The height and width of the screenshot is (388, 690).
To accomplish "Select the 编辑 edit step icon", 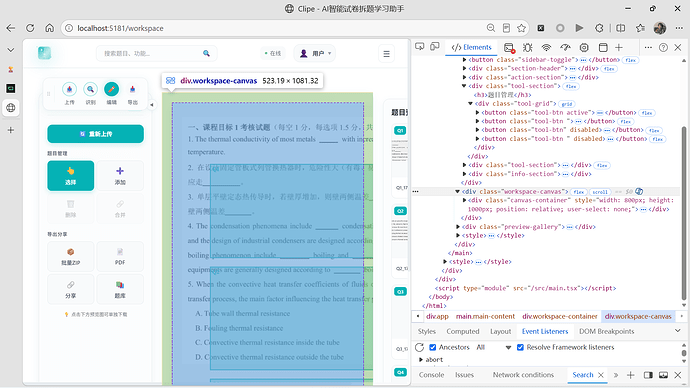I will point(111,89).
